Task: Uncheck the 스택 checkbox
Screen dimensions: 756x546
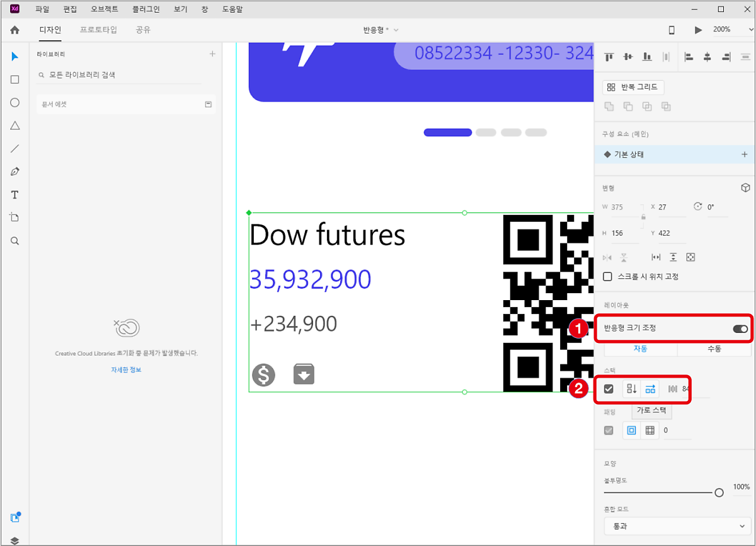Action: 609,389
